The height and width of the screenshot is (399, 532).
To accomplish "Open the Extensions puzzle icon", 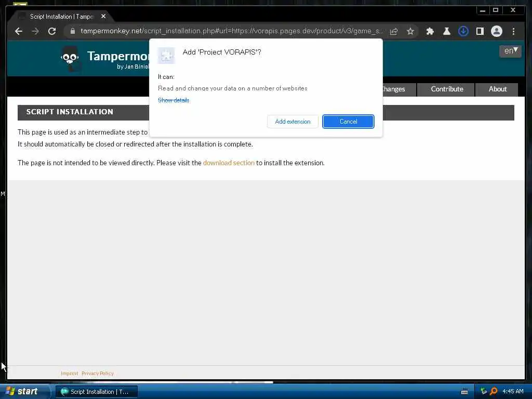I will click(x=430, y=31).
